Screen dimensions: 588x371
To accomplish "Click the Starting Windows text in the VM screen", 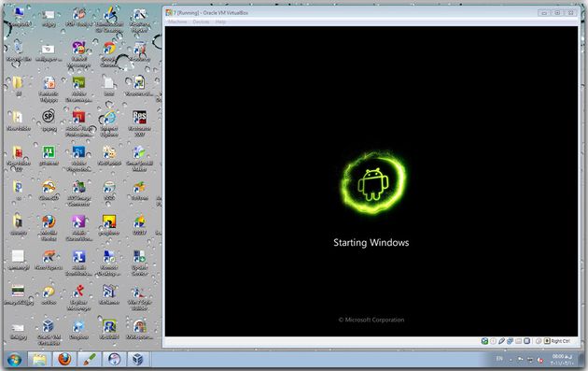I will point(371,243).
